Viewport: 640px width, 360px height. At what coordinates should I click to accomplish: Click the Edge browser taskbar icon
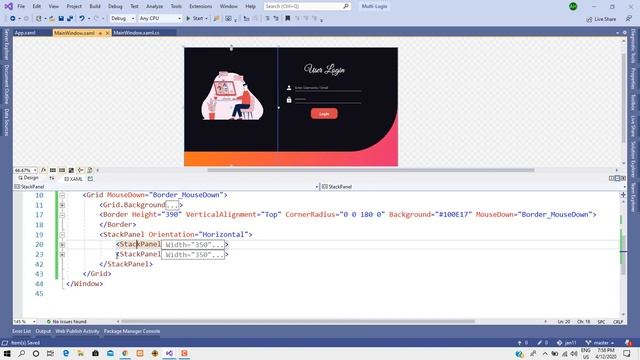[66, 353]
